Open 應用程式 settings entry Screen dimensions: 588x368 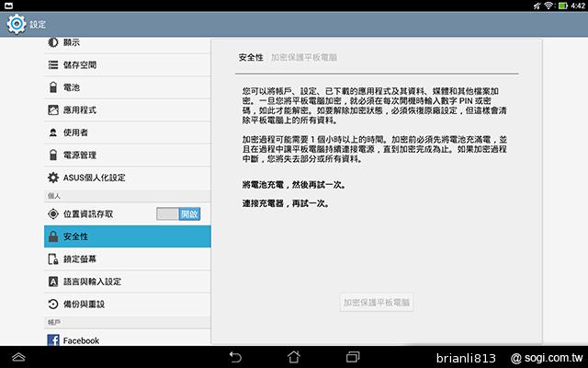click(128, 110)
